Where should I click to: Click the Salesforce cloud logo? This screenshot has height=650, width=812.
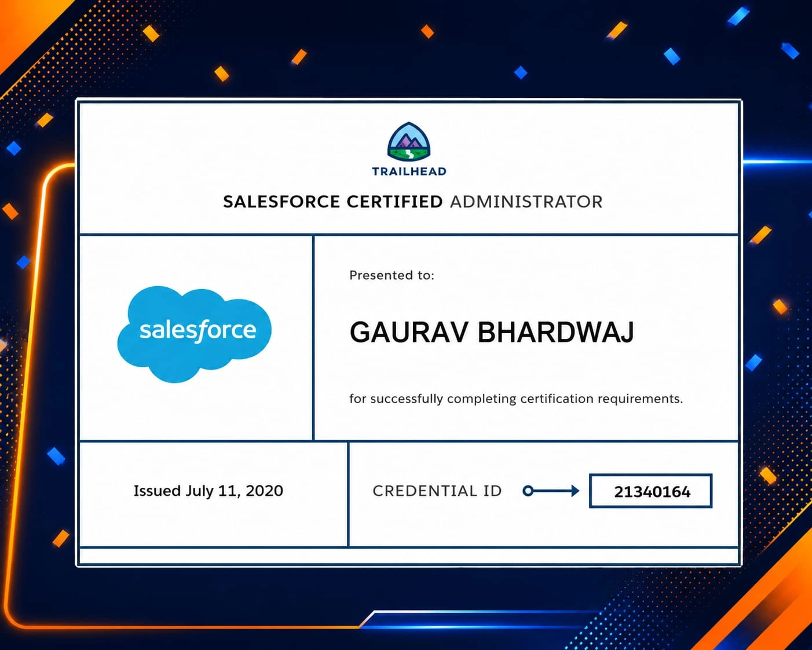click(x=195, y=334)
